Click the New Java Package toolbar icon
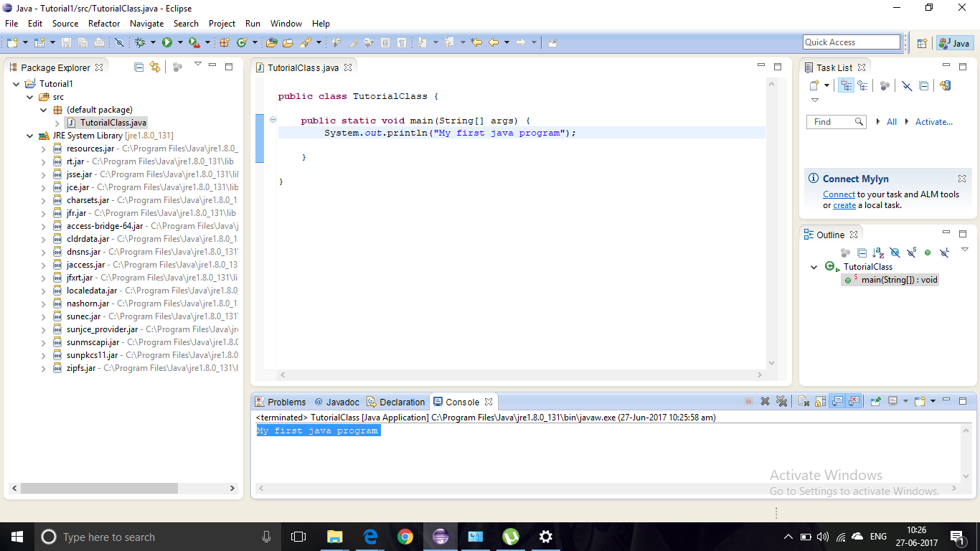Screen dimensions: 980x551 (x=225, y=43)
